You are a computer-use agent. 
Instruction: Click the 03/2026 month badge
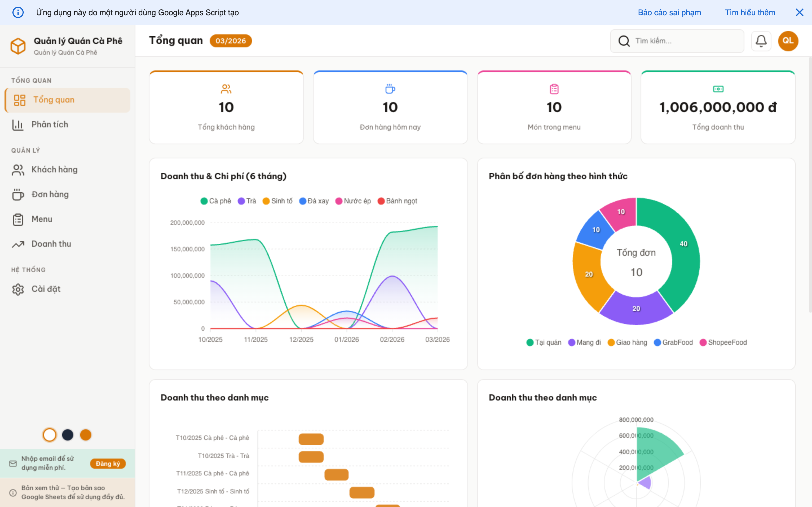coord(231,41)
